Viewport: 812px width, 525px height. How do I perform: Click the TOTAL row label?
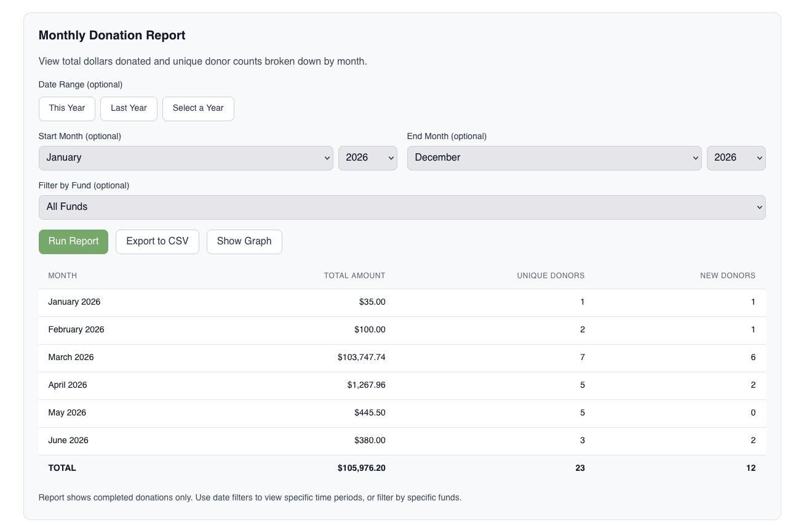62,468
